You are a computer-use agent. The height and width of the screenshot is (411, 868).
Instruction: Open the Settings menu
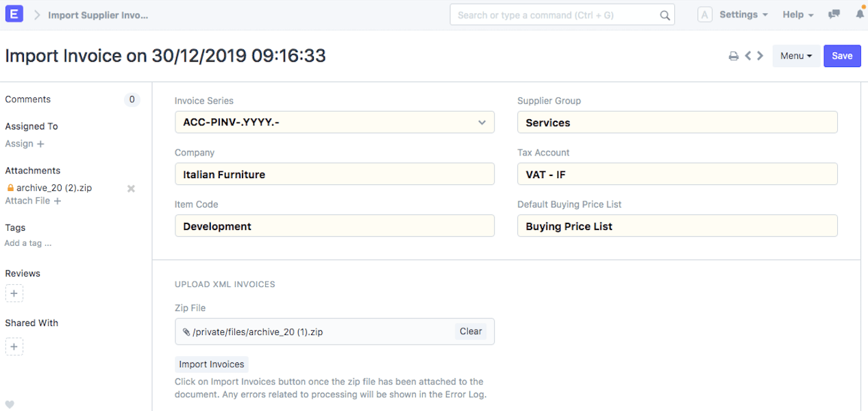pyautogui.click(x=743, y=14)
